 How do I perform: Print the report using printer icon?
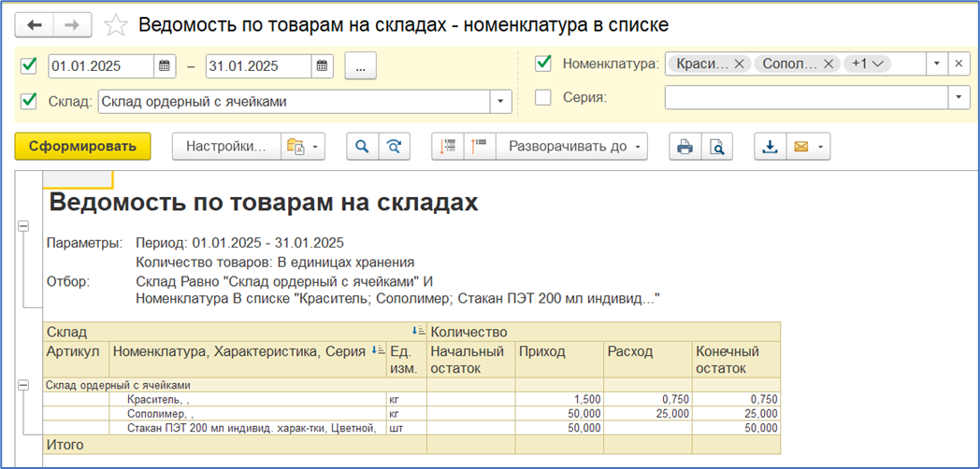tap(685, 147)
